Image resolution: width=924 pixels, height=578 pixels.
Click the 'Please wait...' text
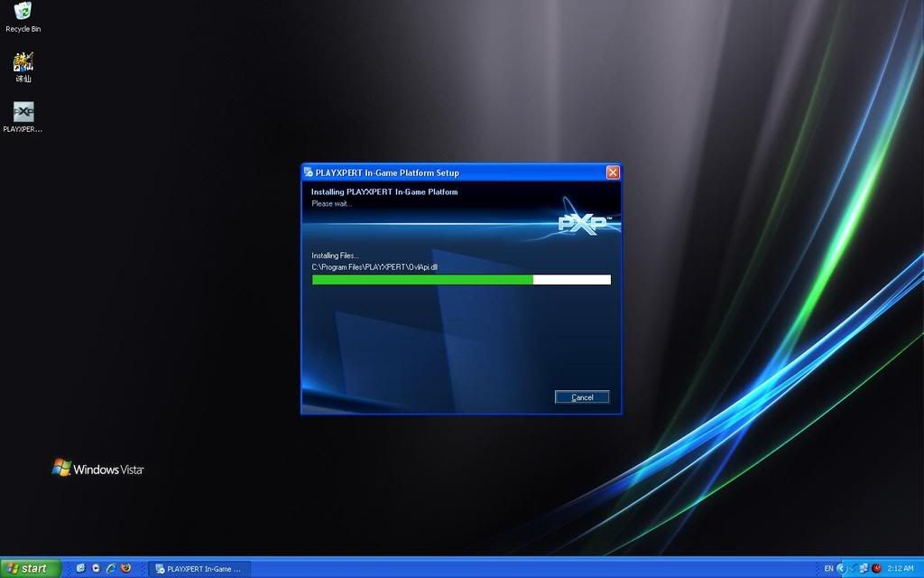coord(332,203)
